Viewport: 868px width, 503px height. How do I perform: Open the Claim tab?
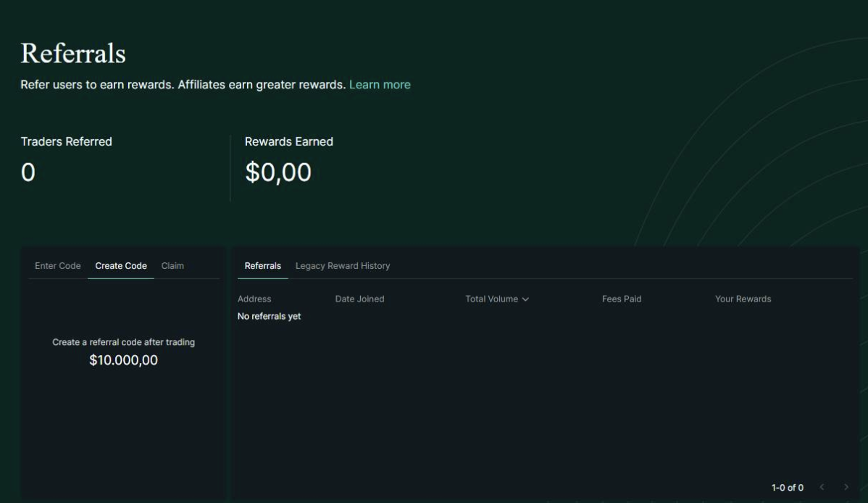172,266
